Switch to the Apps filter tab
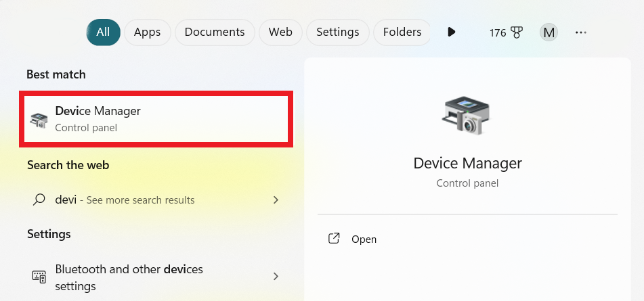Image resolution: width=644 pixels, height=301 pixels. tap(147, 32)
